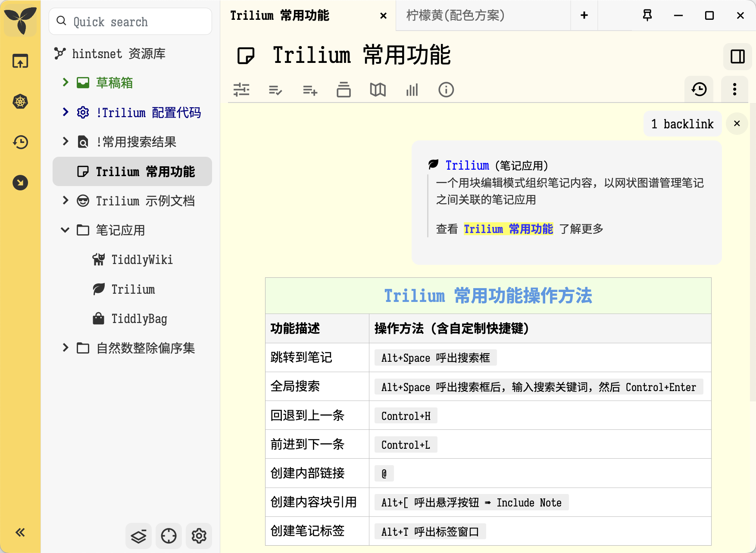Collapse the left sidebar with double chevron
756x553 pixels.
point(20,533)
